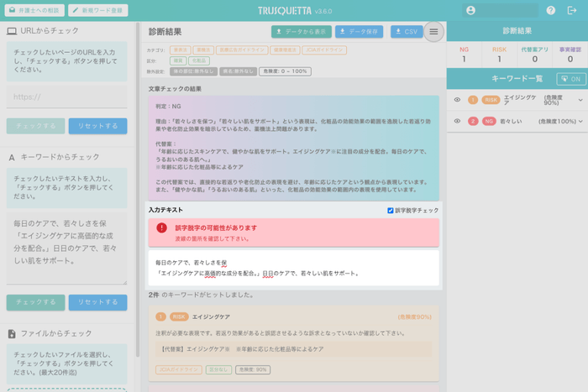Viewport: 588px width, 392px height.
Task: Toggle the 誤字脱字チェック checkbox
Action: tap(391, 210)
